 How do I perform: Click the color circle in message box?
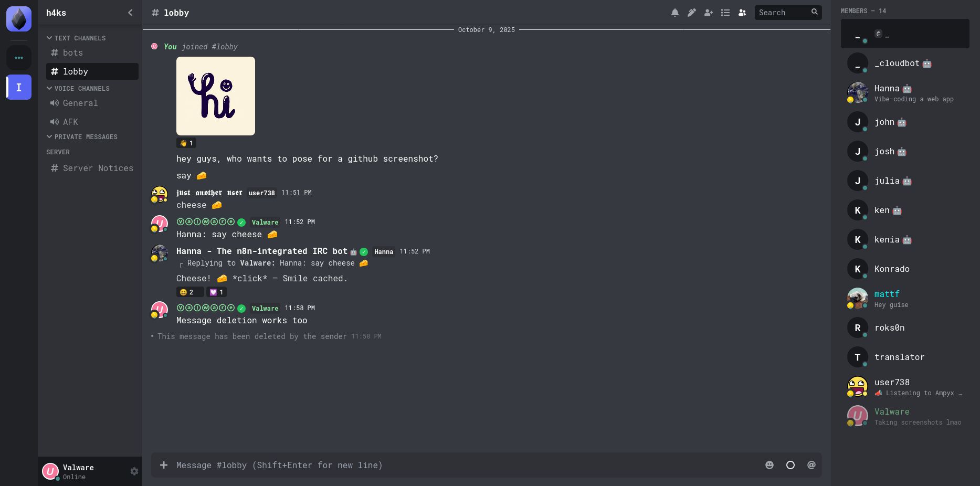click(790, 465)
